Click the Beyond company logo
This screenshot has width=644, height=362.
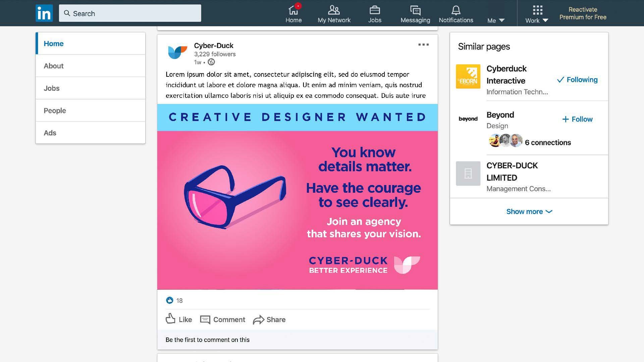click(468, 119)
